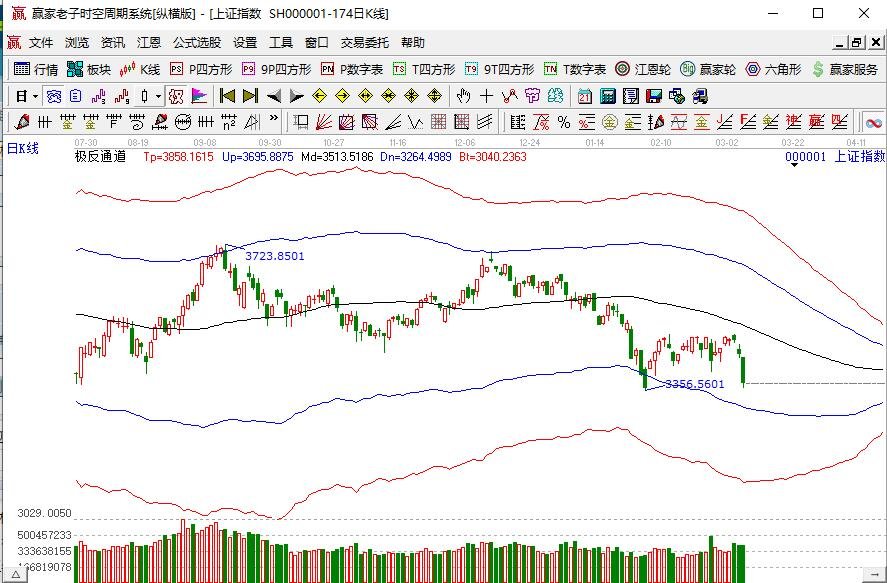
Task: Step back one bar with left arrow
Action: click(x=273, y=96)
